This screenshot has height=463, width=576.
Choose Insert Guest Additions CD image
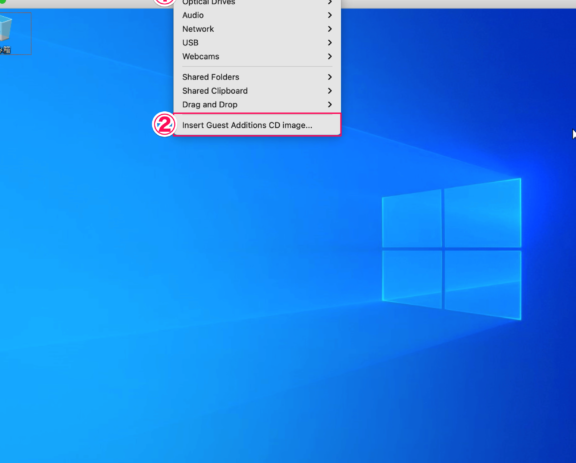(x=257, y=125)
